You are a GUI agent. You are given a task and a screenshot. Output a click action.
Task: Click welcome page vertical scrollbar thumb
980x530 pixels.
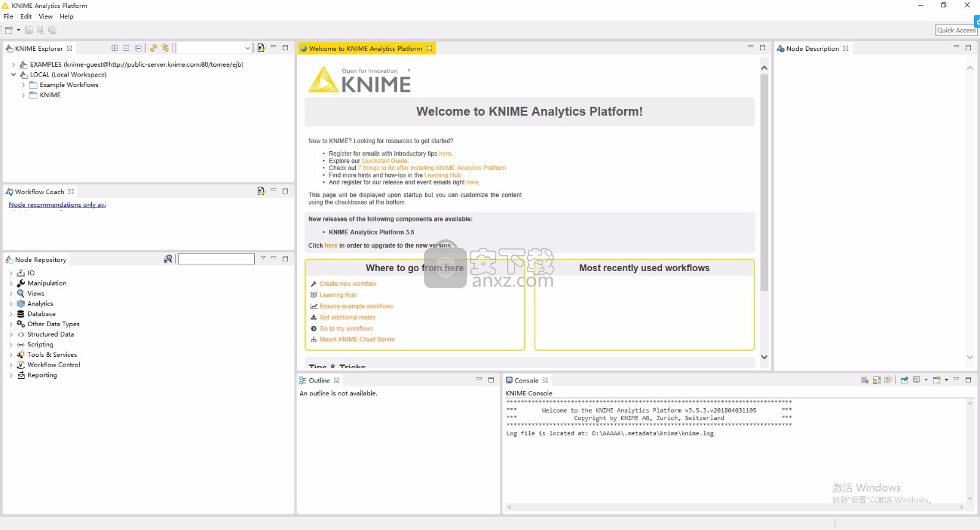point(764,182)
